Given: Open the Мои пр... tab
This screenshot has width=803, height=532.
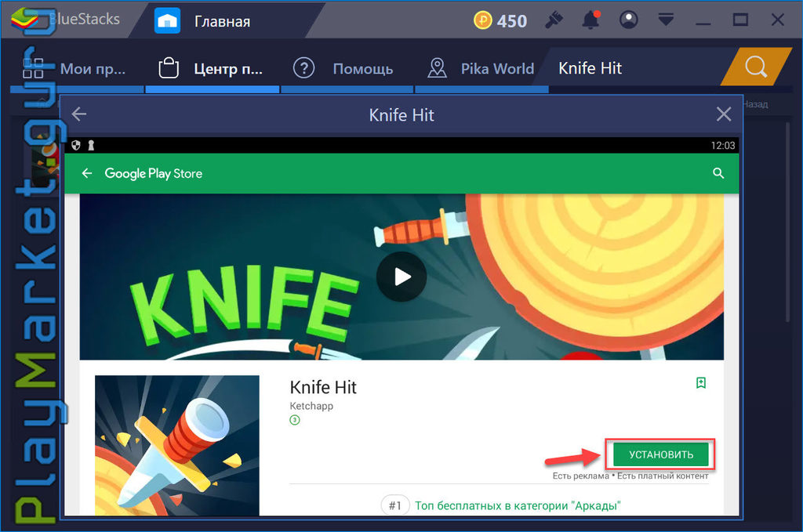Looking at the screenshot, I should pyautogui.click(x=77, y=68).
